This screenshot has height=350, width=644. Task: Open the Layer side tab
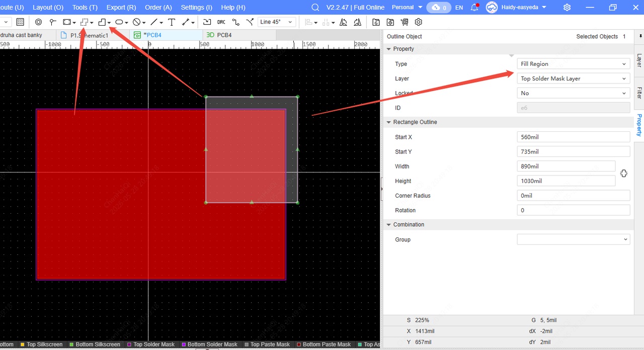tap(639, 60)
